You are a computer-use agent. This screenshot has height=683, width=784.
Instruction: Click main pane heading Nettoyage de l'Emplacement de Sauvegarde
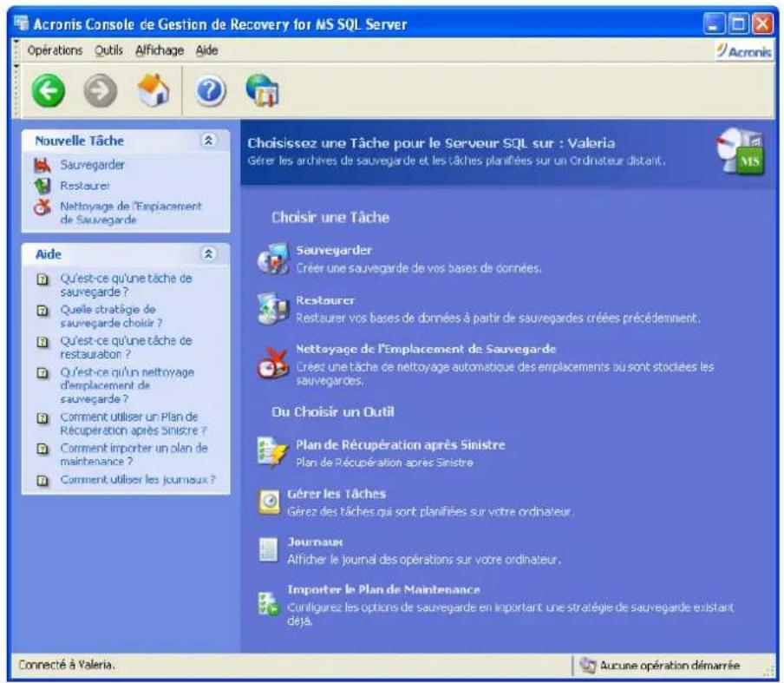click(x=426, y=349)
